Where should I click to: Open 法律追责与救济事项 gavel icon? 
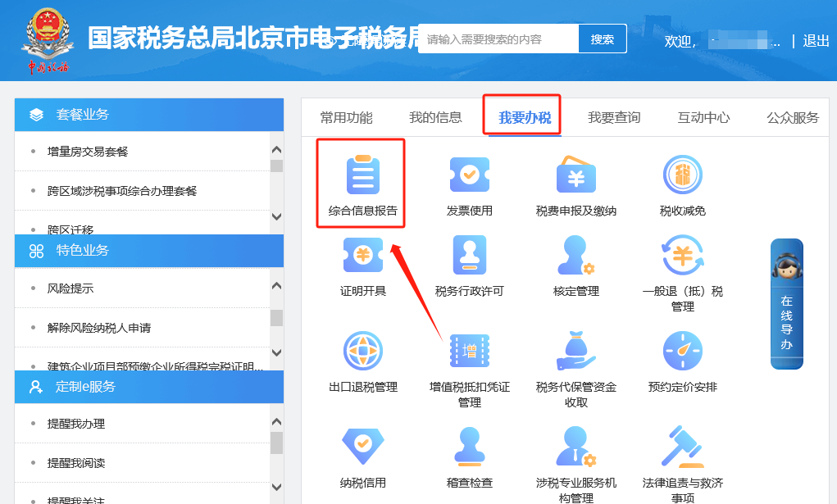click(x=683, y=447)
